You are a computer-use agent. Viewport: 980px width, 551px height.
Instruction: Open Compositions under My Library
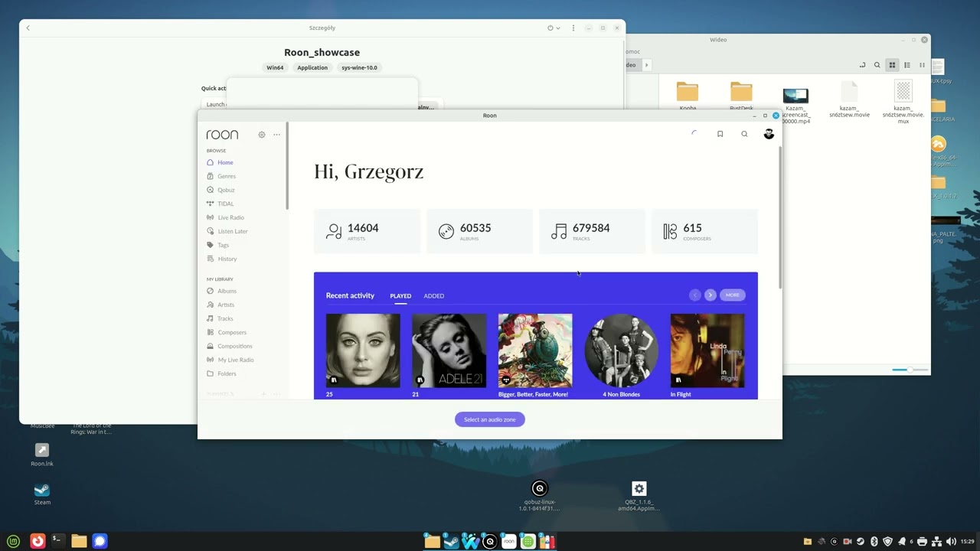[235, 346]
